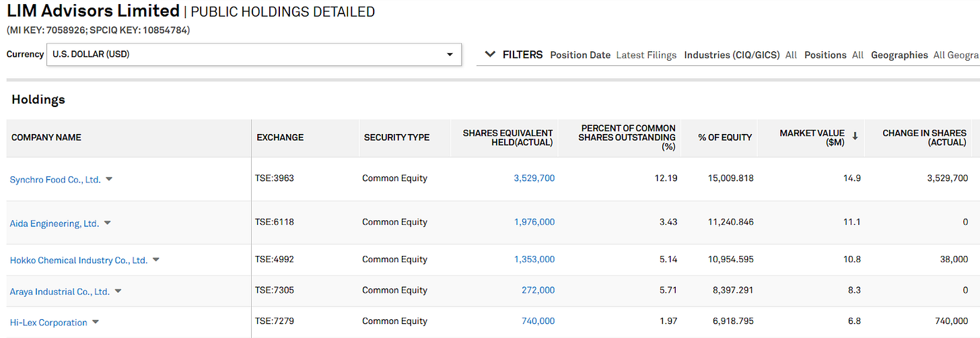Click the Latest Filings filter value
This screenshot has height=338, width=980.
[646, 55]
